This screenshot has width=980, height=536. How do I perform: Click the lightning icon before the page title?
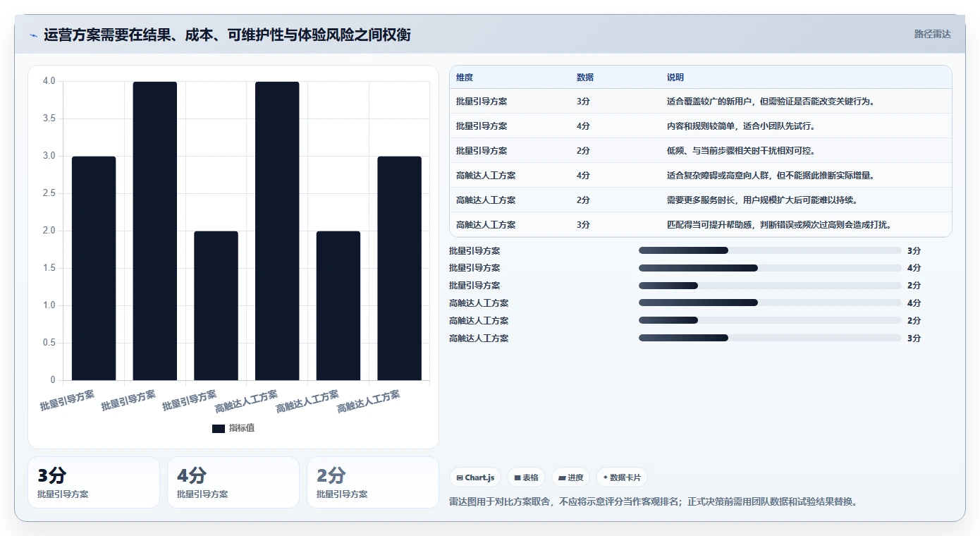point(33,35)
